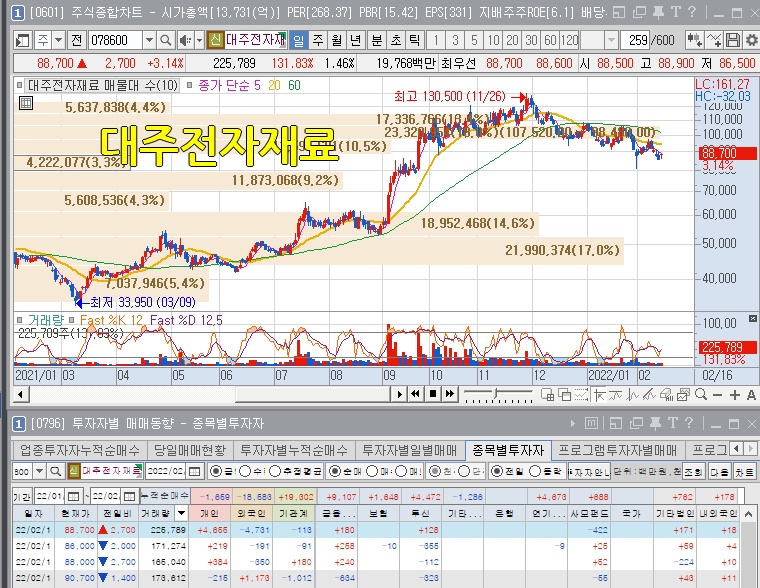The image size is (760, 588).
Task: Click the plus zoom-in icon below chart
Action: click(735, 395)
